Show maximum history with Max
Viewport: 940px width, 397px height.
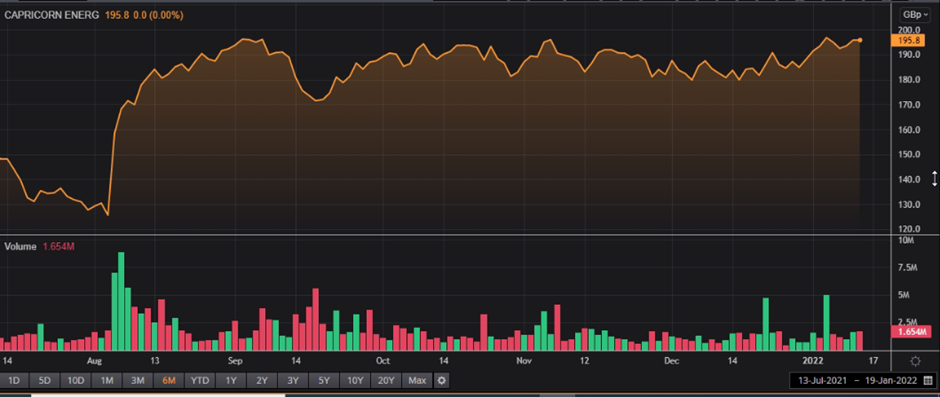click(x=417, y=380)
